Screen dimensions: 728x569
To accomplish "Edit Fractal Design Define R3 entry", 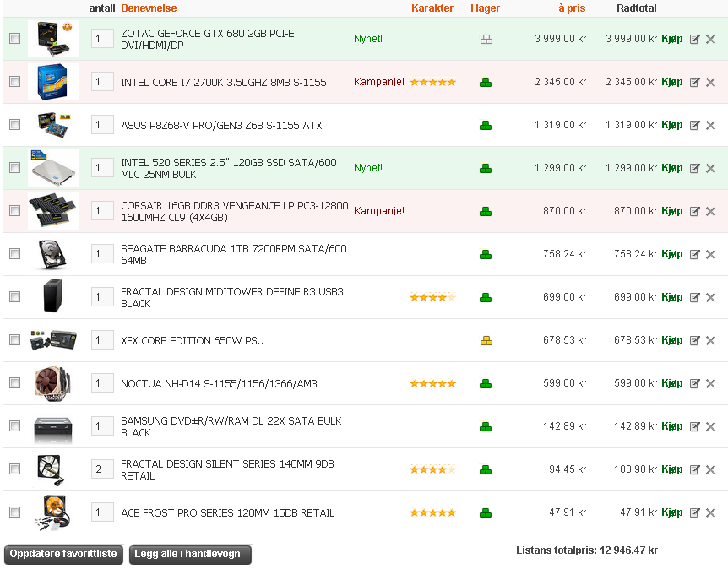I will 694,297.
